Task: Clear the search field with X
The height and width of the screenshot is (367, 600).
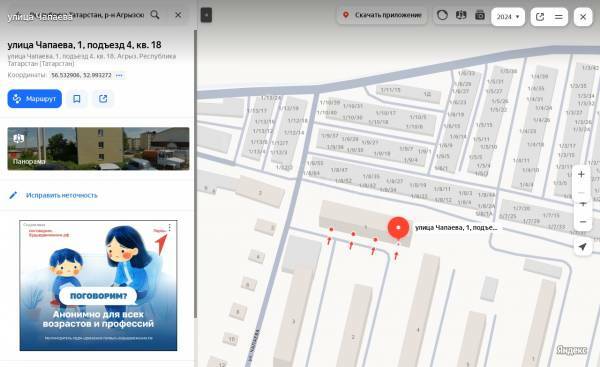Action: pyautogui.click(x=178, y=15)
